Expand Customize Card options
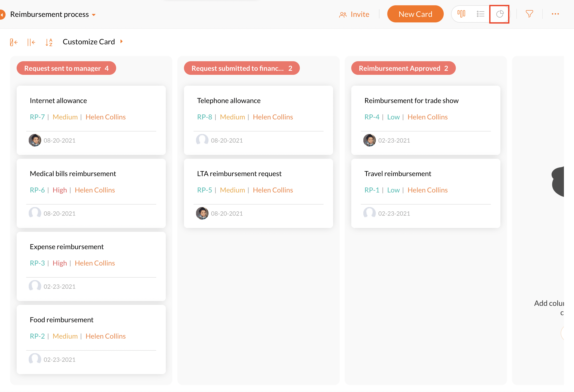Screen dimensions: 574x392 point(121,42)
